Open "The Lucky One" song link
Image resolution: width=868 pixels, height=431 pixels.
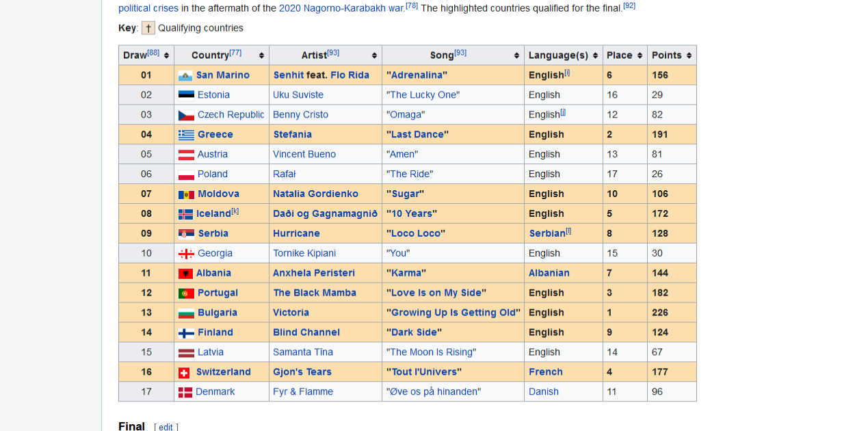[423, 95]
